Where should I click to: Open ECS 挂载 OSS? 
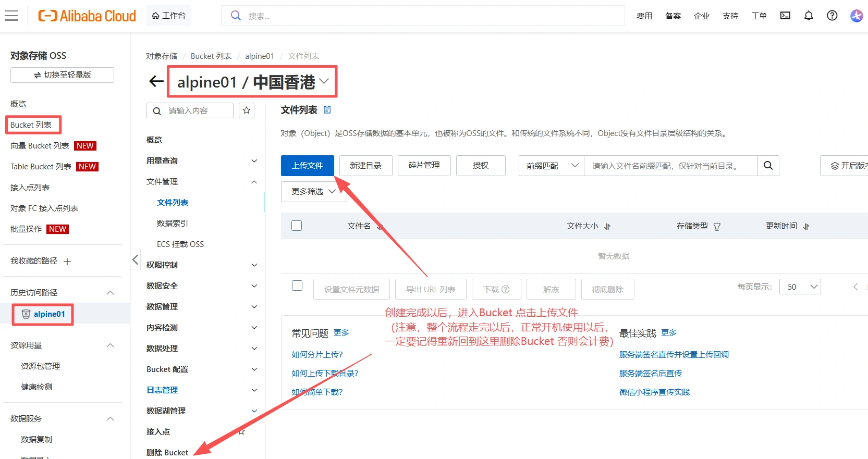pos(180,244)
